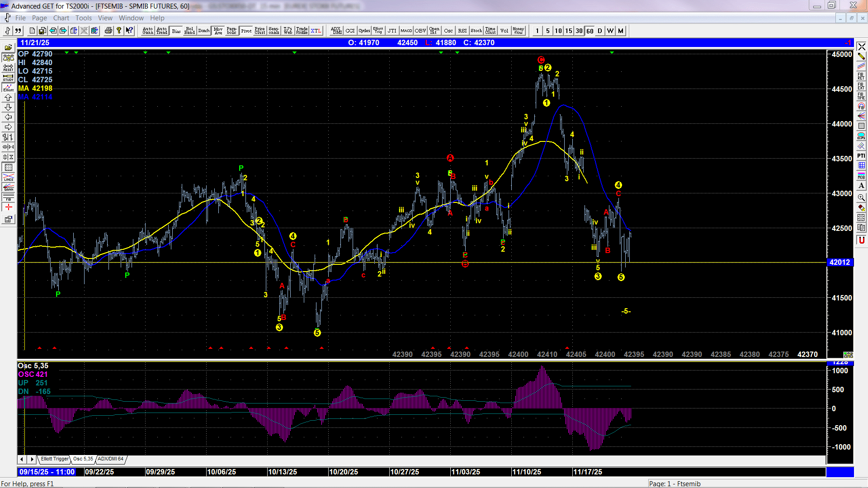Open the Tools menu
868x488 pixels.
pyautogui.click(x=84, y=18)
